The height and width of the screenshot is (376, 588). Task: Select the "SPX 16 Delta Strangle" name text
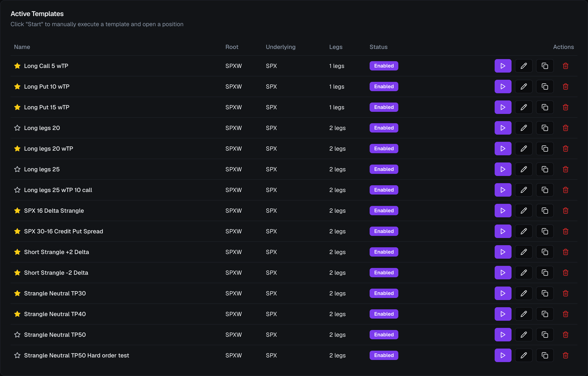pyautogui.click(x=54, y=210)
